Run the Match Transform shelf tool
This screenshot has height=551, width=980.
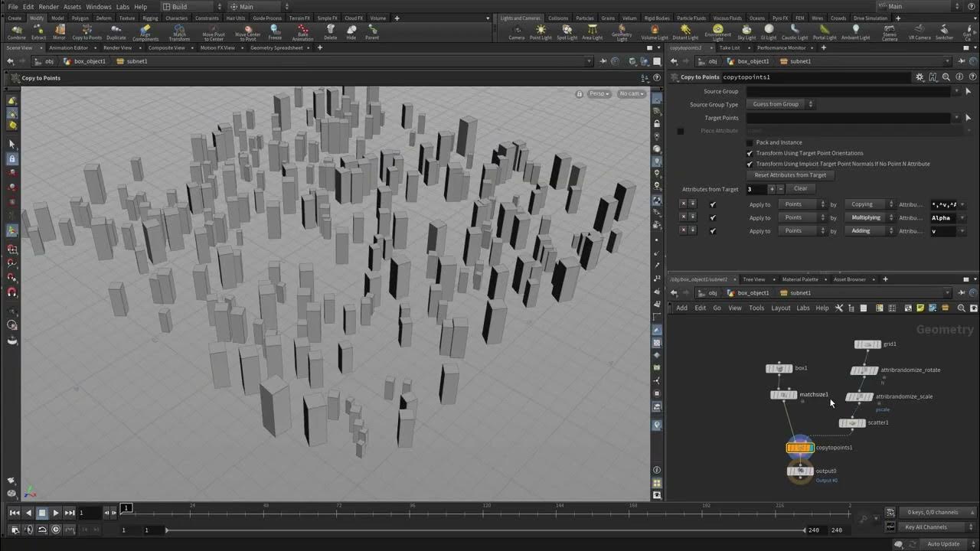coord(179,33)
